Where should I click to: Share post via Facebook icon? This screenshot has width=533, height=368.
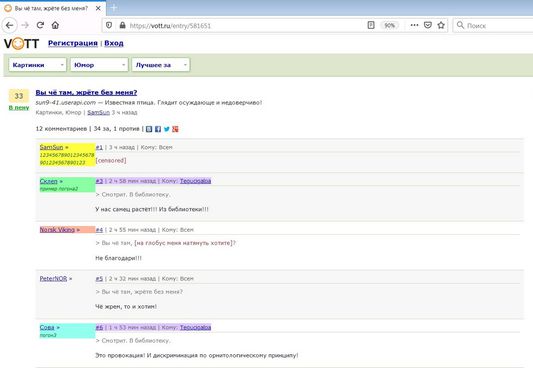(158, 129)
